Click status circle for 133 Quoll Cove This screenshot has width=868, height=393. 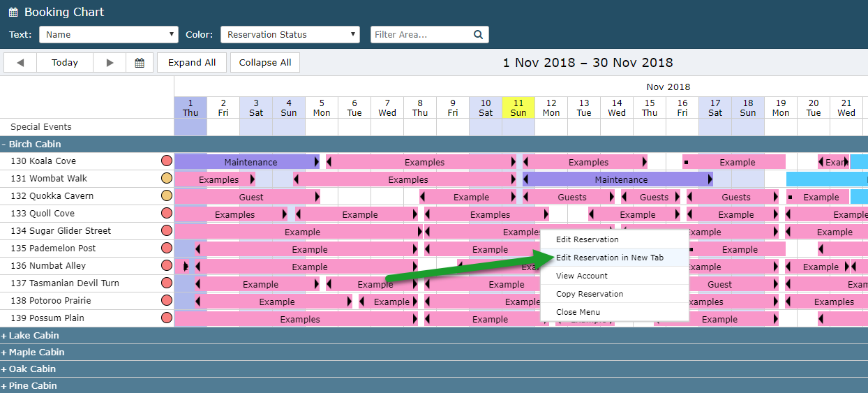coord(167,214)
